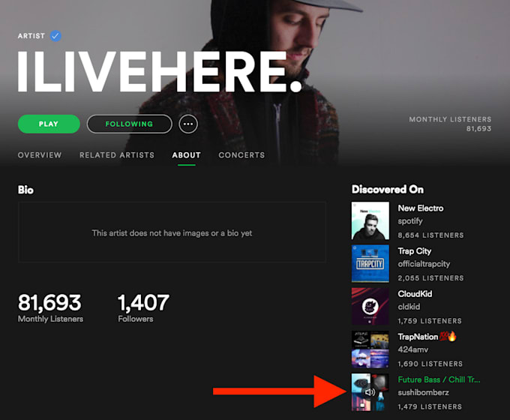
Task: Click the 'Discovered On' heading
Action: (x=388, y=189)
